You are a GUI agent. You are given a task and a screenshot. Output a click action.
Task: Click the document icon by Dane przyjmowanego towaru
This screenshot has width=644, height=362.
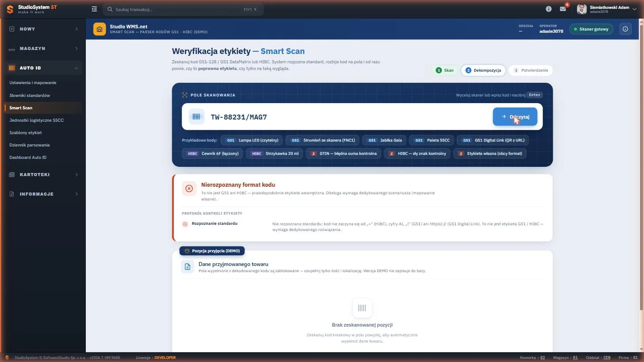[x=188, y=267]
